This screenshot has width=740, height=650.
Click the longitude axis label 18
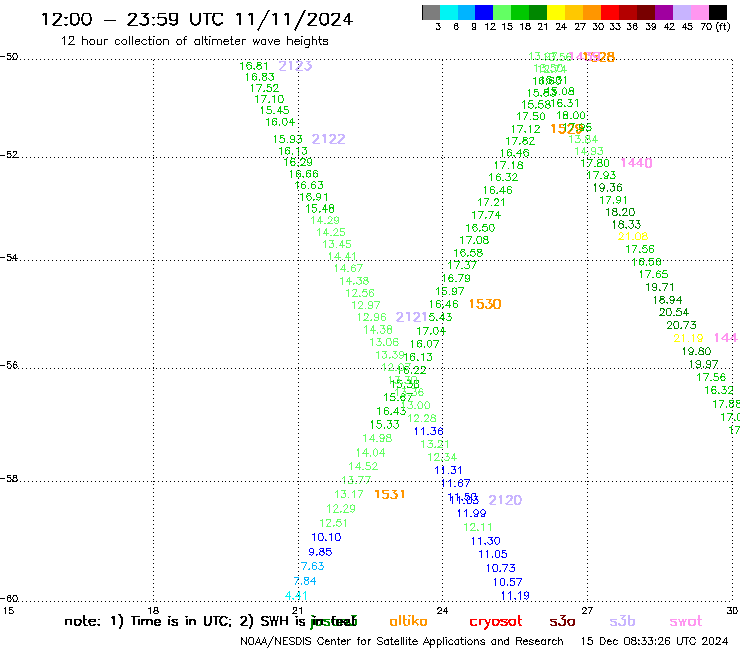tap(153, 610)
